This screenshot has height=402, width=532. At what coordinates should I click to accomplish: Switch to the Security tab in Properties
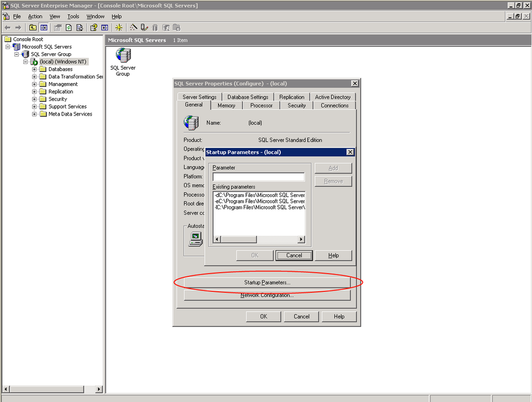tap(296, 105)
